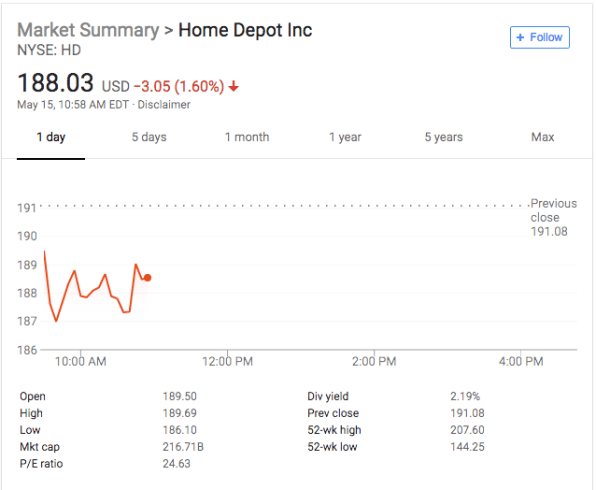Click the 10:00 AM axis marker
This screenshot has height=490, width=596.
(81, 361)
